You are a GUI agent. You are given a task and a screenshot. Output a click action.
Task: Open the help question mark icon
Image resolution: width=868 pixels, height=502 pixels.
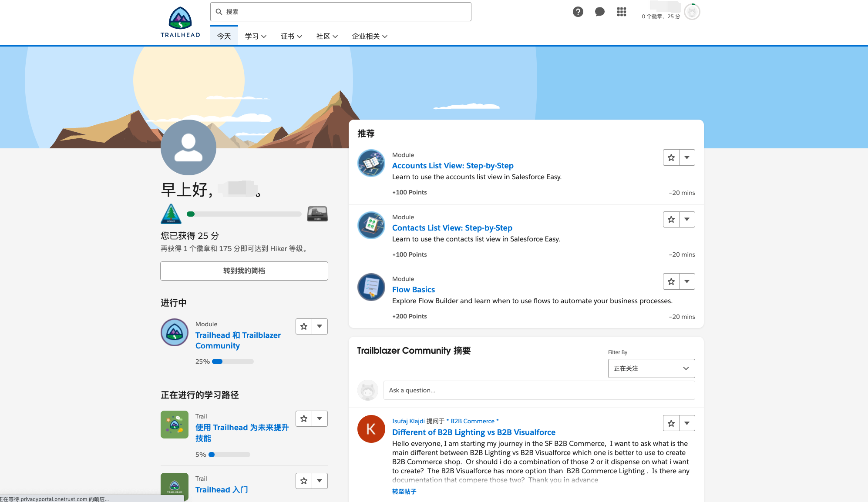[578, 12]
